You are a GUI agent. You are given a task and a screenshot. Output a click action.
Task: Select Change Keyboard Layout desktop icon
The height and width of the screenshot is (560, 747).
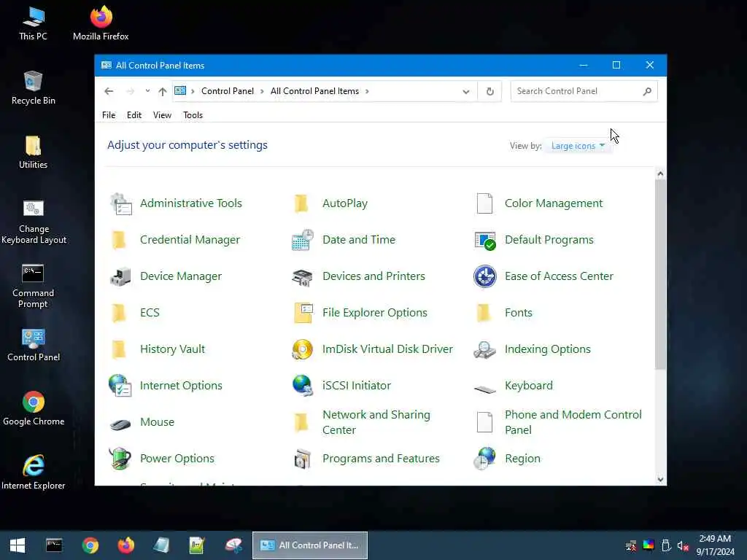click(x=34, y=222)
